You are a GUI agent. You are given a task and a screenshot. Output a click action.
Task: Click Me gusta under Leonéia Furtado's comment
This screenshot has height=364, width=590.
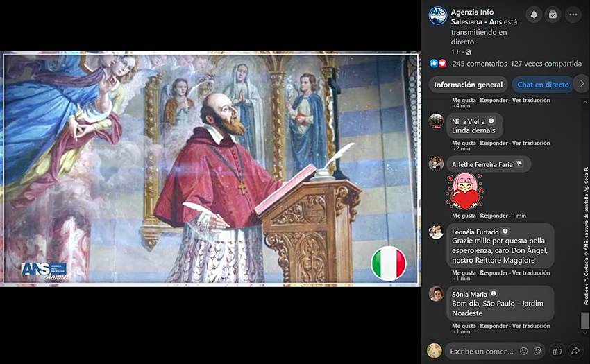click(x=464, y=272)
